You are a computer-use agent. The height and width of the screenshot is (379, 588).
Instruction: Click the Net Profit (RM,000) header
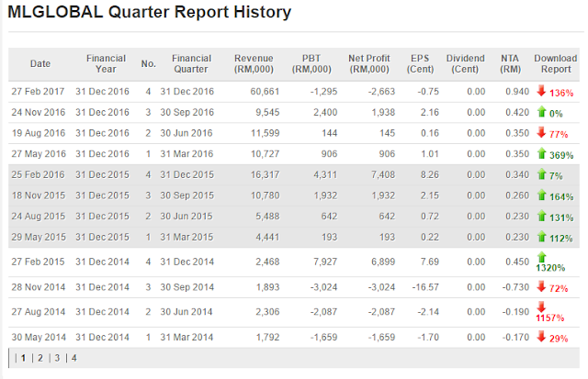pyautogui.click(x=369, y=63)
